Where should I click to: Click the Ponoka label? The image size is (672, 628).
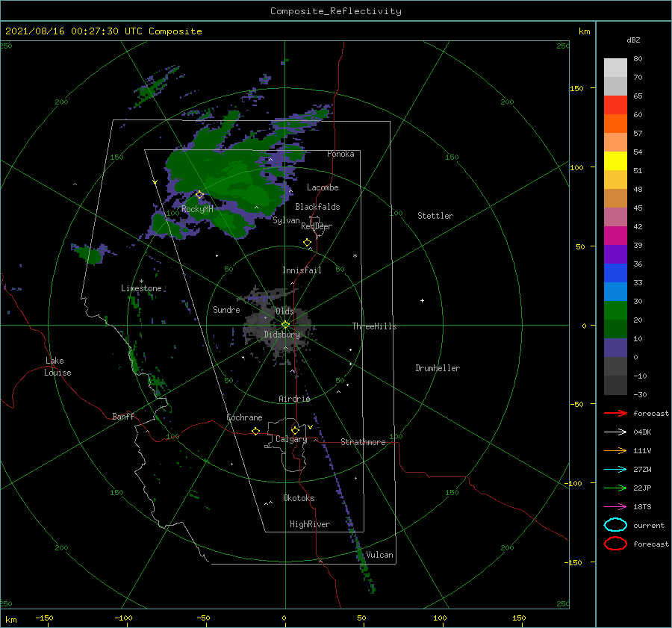340,154
